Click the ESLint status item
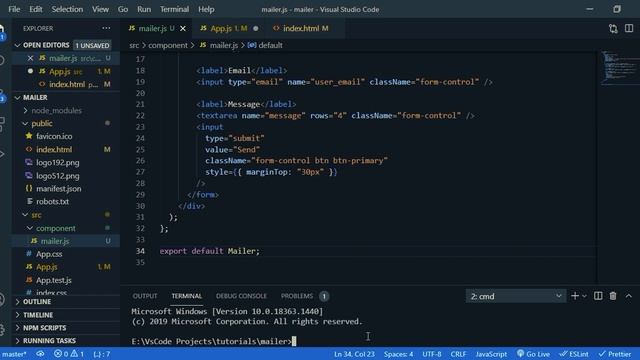This screenshot has width=640, height=360. pyautogui.click(x=574, y=354)
